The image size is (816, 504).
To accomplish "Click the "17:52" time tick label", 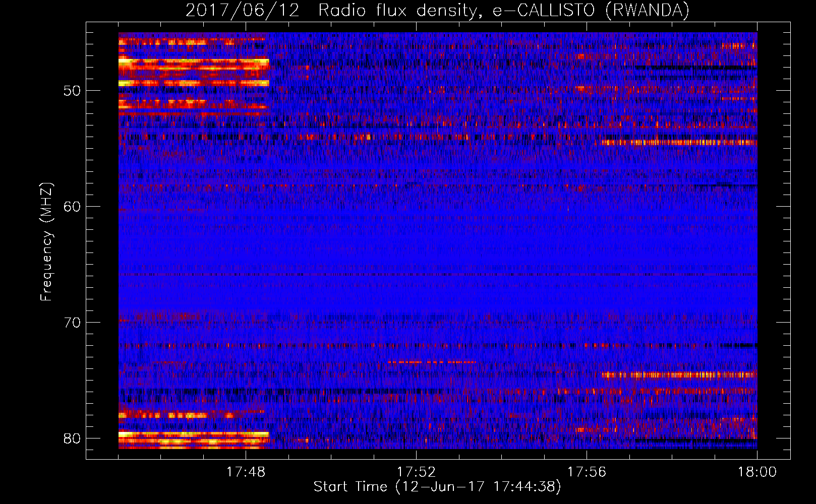I will [x=416, y=472].
